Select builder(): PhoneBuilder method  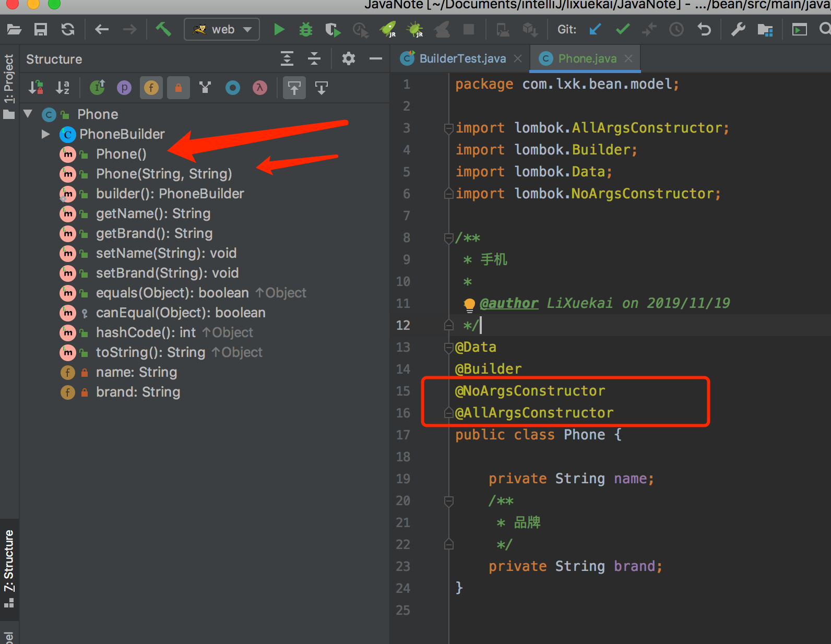[170, 194]
